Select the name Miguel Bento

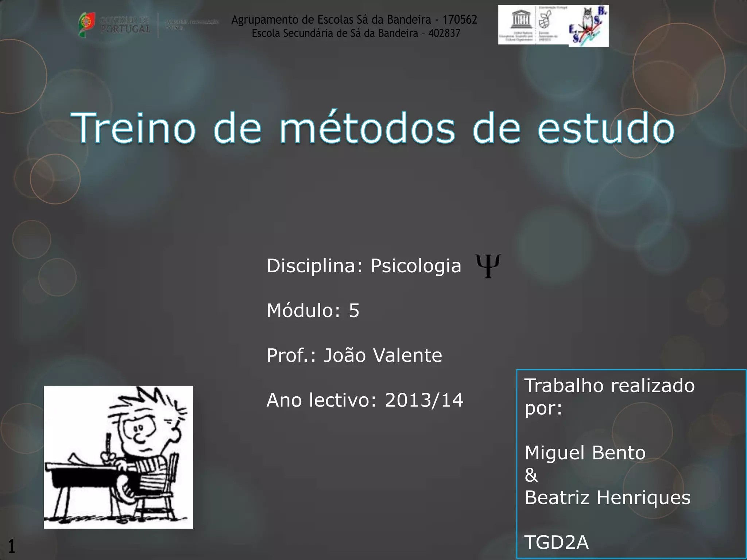pyautogui.click(x=585, y=453)
